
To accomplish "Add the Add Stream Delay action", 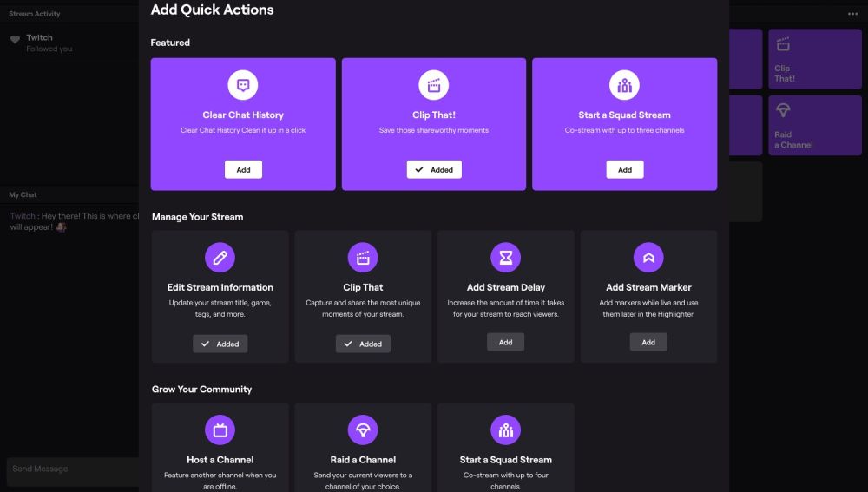I will click(x=505, y=342).
